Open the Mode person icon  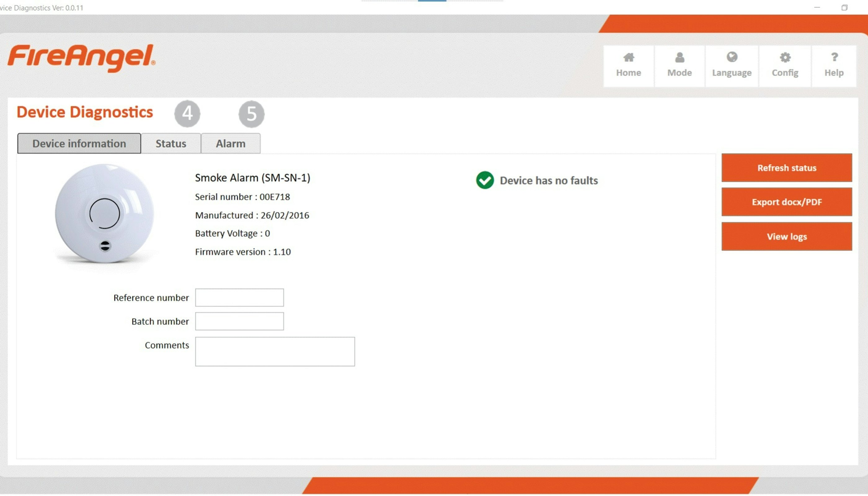coord(679,58)
